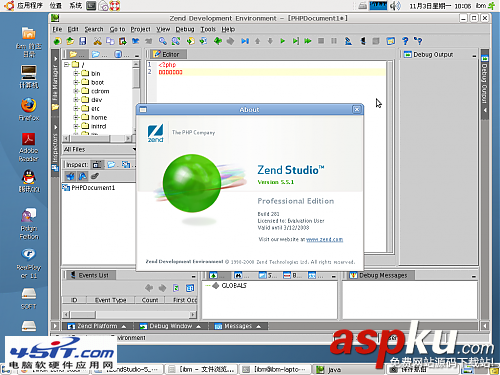The width and height of the screenshot is (500, 375).
Task: Click the file tree vertical scrollbar
Action: coord(136,97)
